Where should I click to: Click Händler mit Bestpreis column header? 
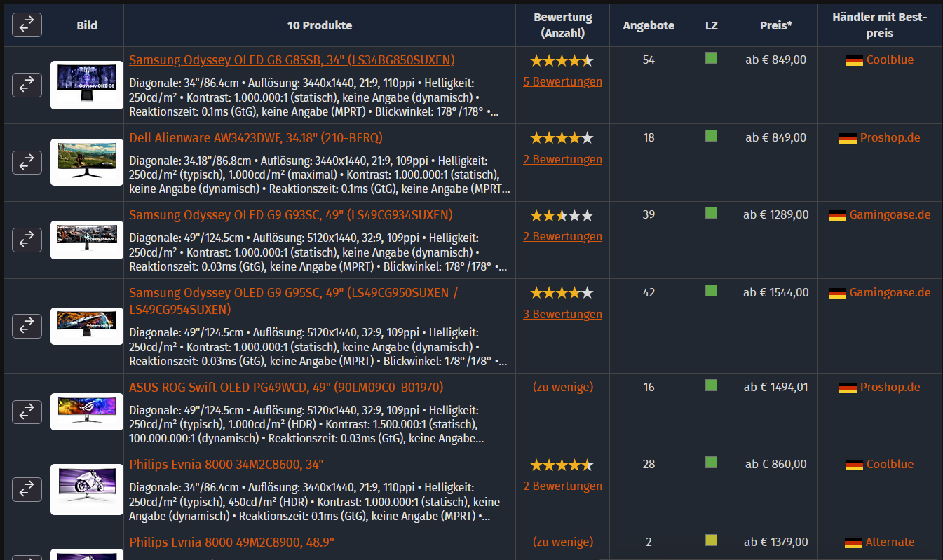[880, 25]
